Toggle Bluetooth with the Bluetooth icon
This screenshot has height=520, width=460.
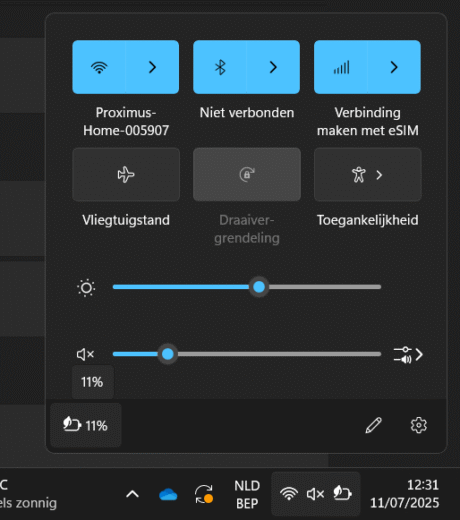(x=220, y=67)
